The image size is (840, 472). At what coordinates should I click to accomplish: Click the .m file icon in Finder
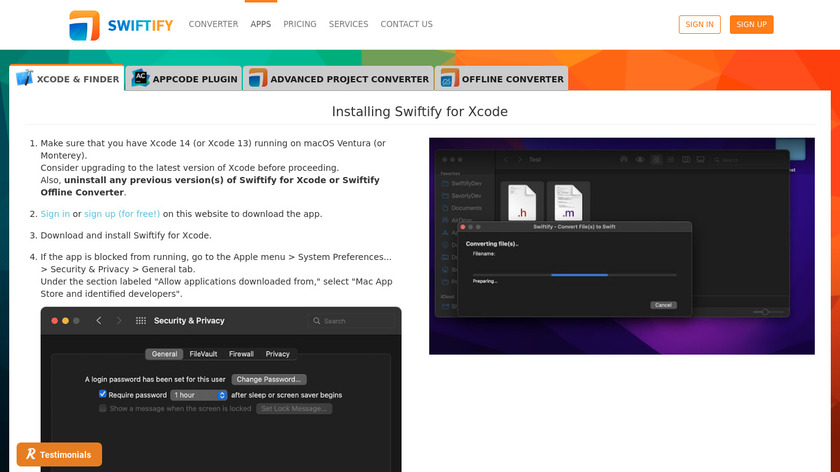click(x=567, y=203)
